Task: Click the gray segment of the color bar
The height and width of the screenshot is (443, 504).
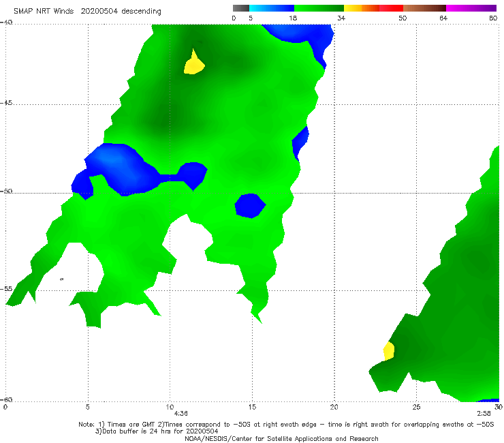Action: [241, 8]
